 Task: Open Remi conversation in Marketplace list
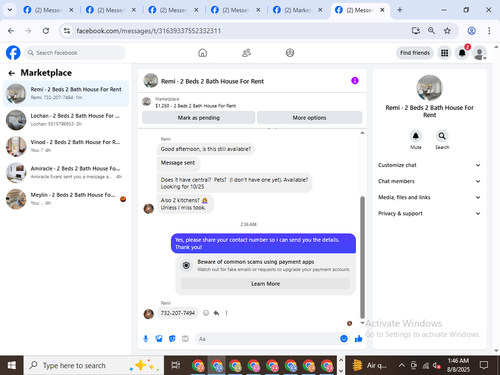(66, 94)
